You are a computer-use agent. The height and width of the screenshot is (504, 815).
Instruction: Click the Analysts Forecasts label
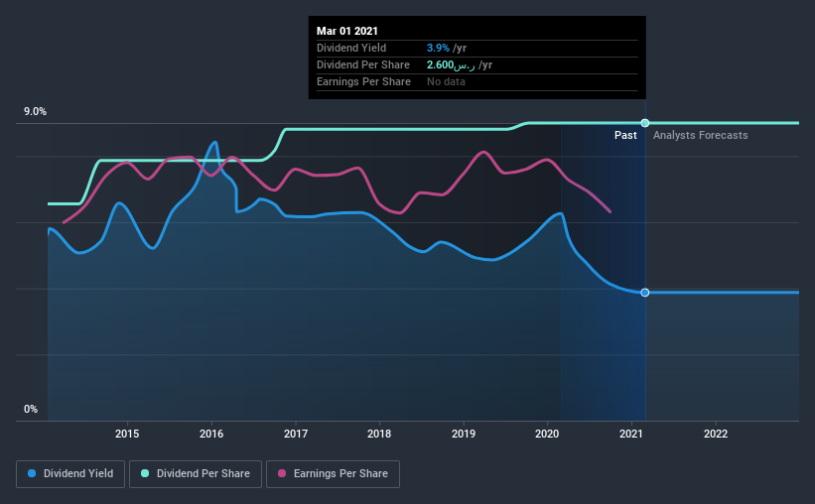click(x=701, y=135)
